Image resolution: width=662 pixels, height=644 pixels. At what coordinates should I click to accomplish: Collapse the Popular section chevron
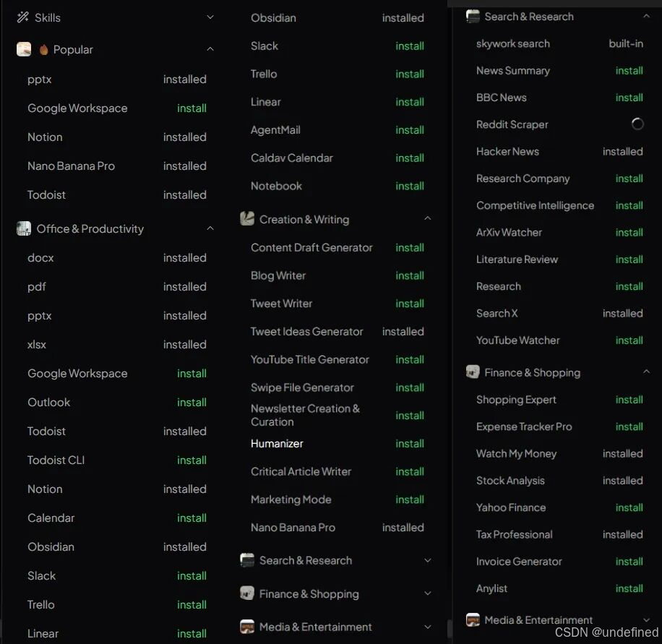(x=210, y=49)
